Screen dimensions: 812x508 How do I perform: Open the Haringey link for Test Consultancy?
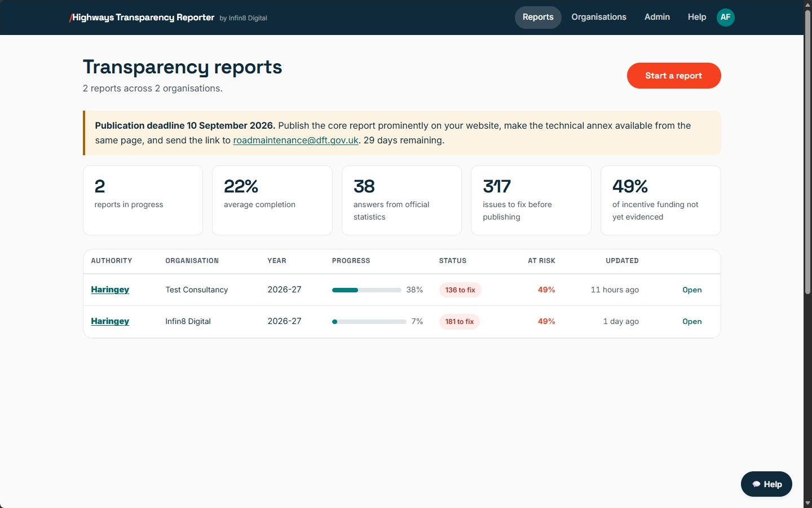point(110,290)
